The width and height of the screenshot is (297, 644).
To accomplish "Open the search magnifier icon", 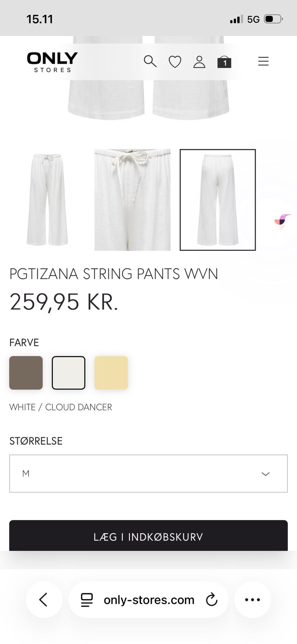I will 150,61.
